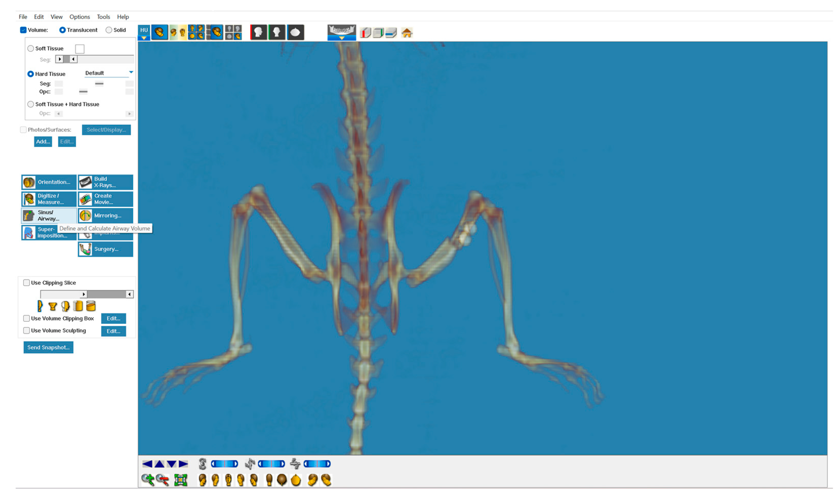Screen dimensions: 840x504
Task: Open the Mirroring tool
Action: point(105,215)
